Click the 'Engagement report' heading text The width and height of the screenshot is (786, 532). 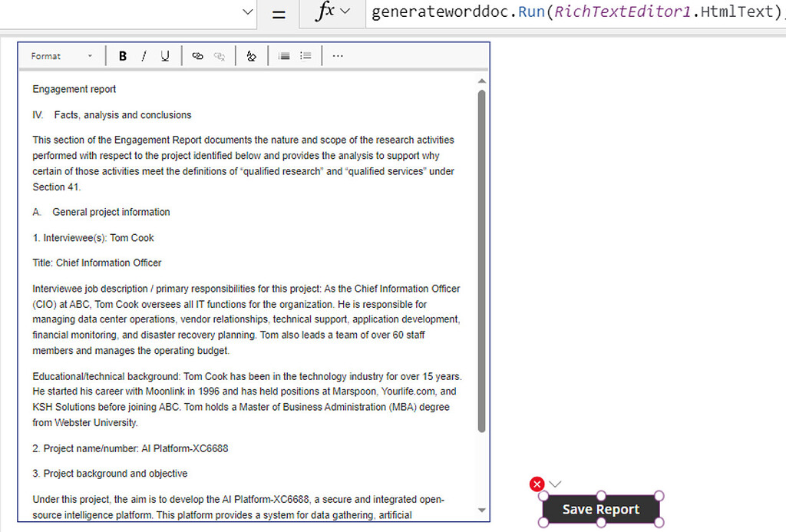[74, 89]
